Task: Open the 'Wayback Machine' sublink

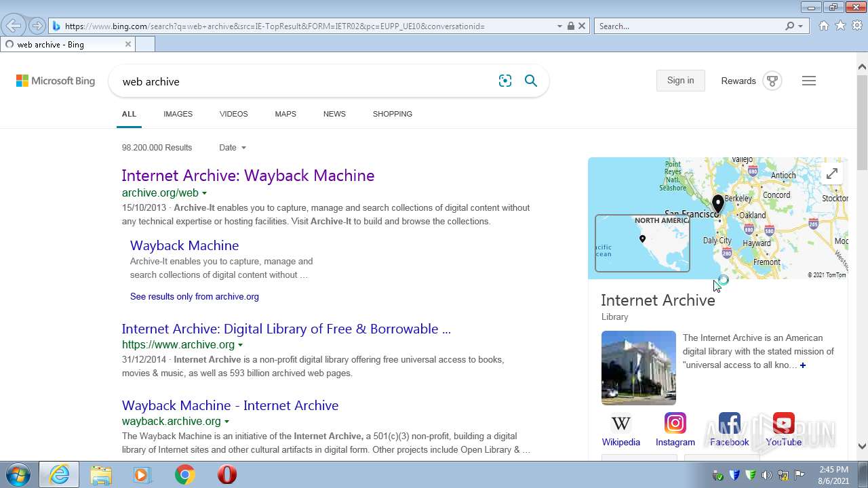Action: pos(184,245)
